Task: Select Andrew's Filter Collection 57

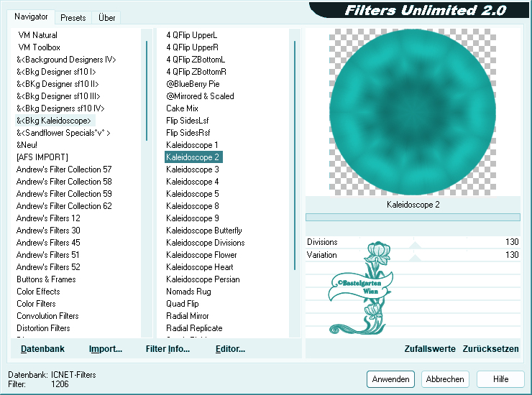Action: tap(64, 169)
